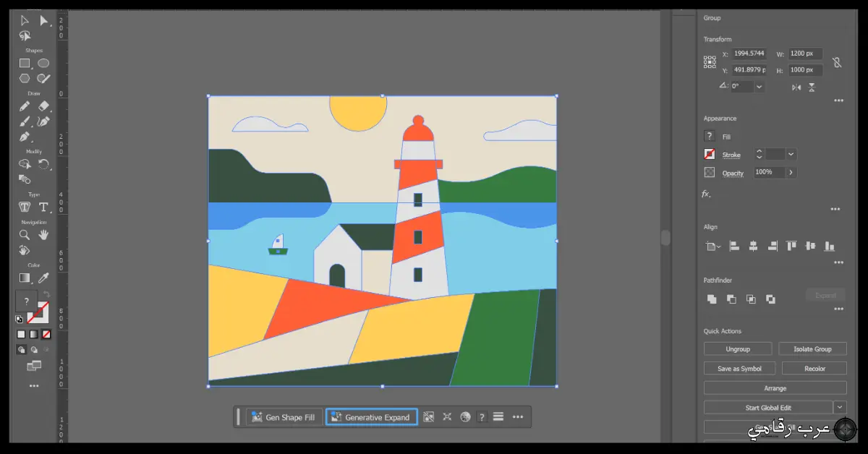
Task: Open the contextual task bar hamburger menu
Action: (498, 417)
